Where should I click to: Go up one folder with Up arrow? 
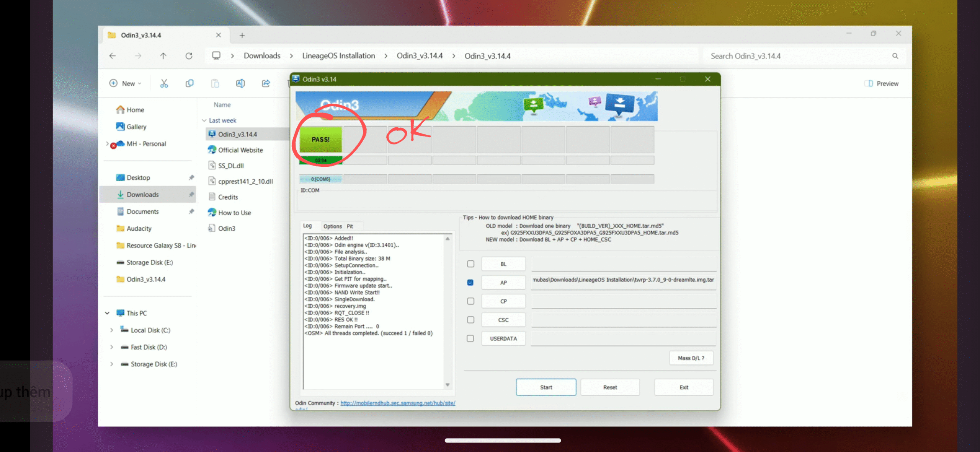tap(163, 56)
